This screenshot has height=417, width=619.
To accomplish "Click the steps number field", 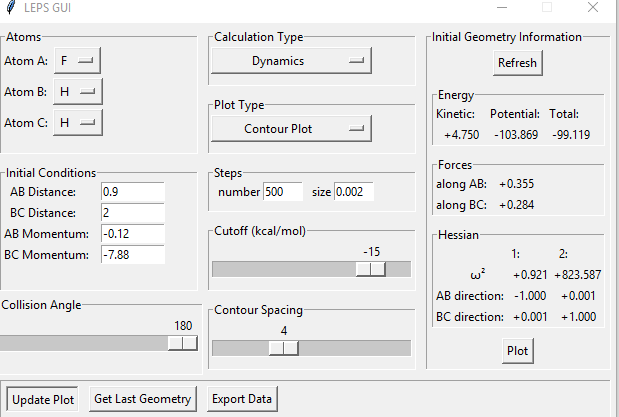I will pos(283,192).
